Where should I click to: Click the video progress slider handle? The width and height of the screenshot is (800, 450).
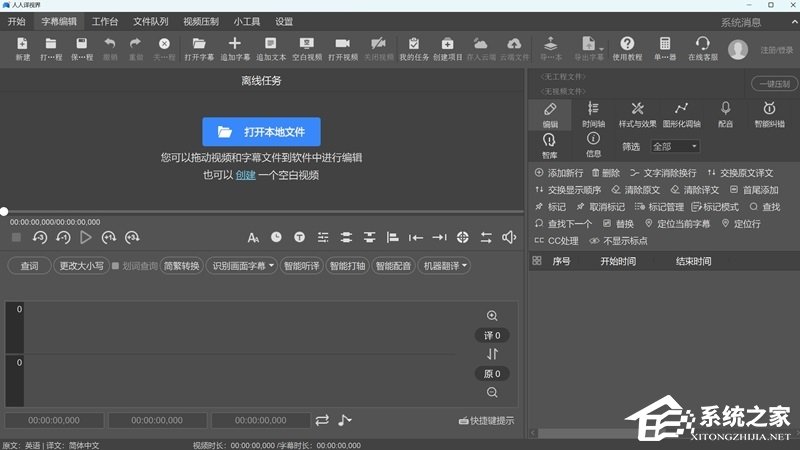[x=4, y=211]
